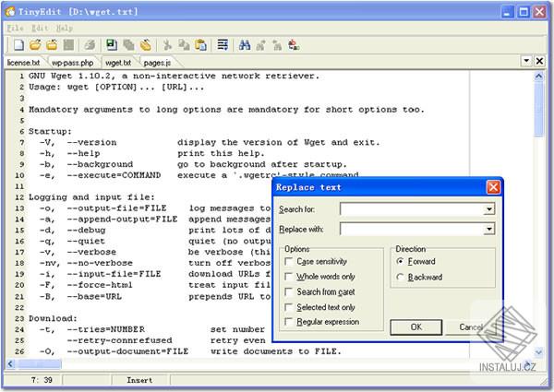Click the Cut scissors icon
Screen dimensions: 554x392
[168, 44]
